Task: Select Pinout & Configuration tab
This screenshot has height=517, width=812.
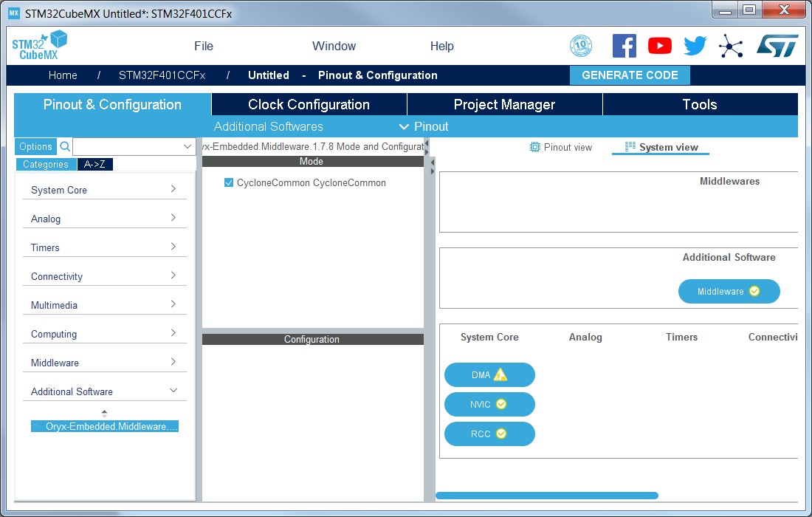Action: [x=112, y=104]
